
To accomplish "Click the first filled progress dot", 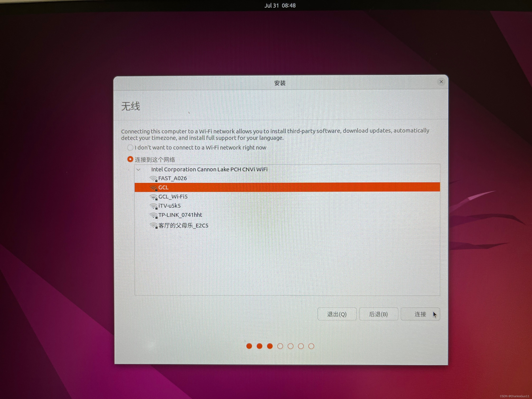I will tap(249, 346).
